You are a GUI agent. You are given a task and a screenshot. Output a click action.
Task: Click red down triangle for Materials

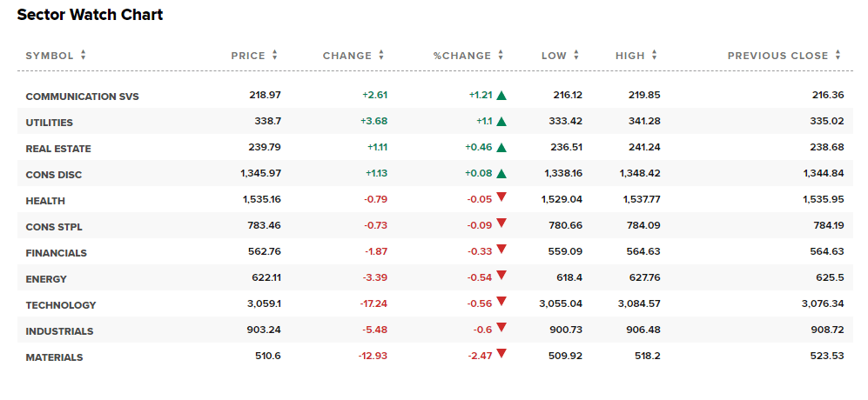click(x=501, y=354)
